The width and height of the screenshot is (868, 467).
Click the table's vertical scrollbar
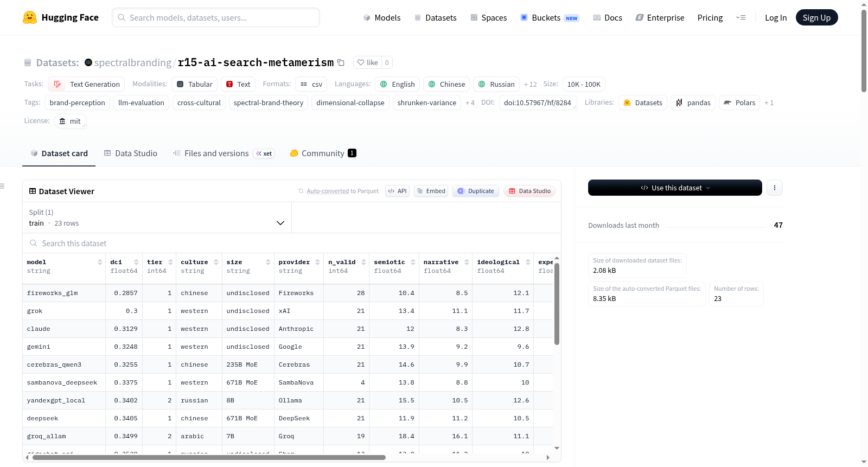(x=557, y=304)
